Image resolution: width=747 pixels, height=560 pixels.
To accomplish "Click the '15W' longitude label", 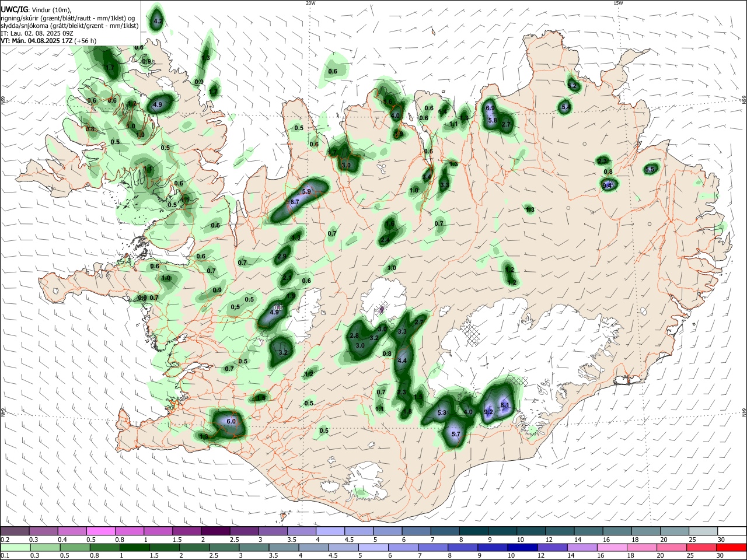I will tap(617, 3).
